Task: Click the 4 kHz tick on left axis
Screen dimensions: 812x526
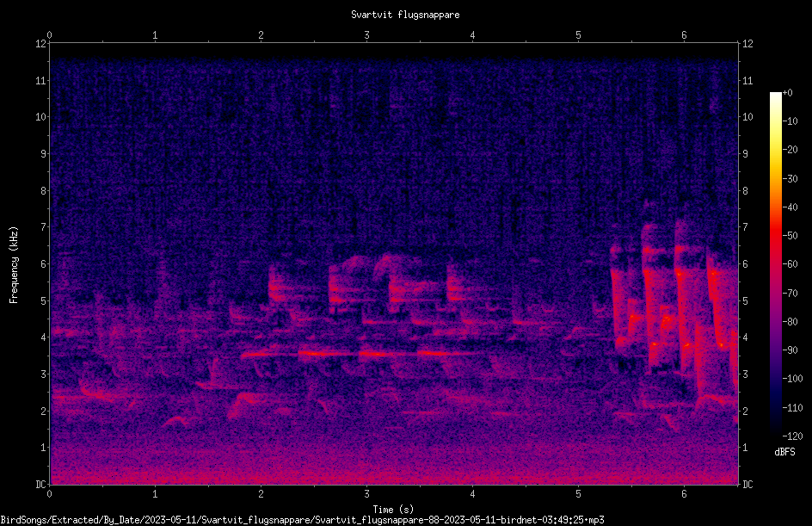Action: (x=44, y=337)
